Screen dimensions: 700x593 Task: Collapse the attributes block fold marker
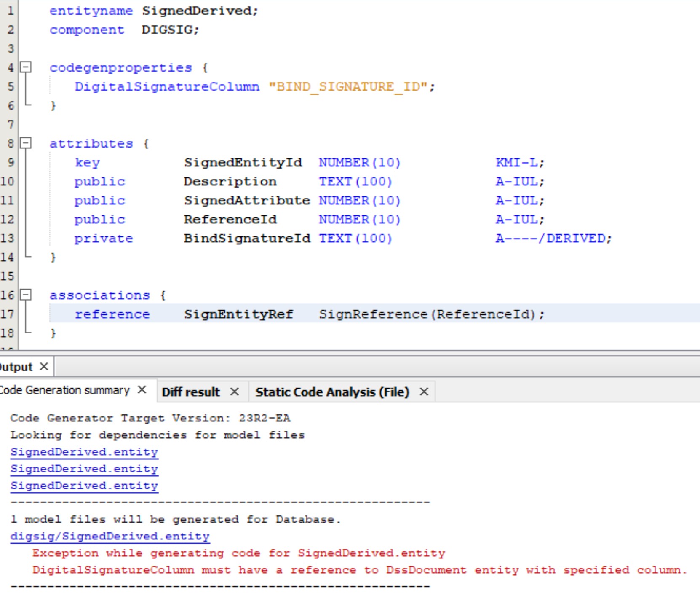point(26,143)
